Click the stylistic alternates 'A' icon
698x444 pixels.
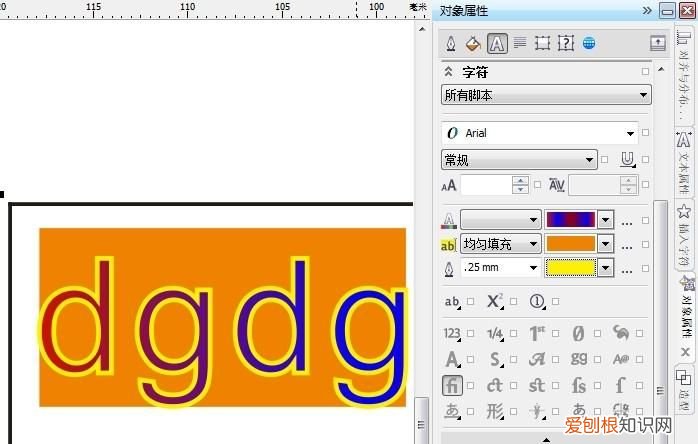452,359
